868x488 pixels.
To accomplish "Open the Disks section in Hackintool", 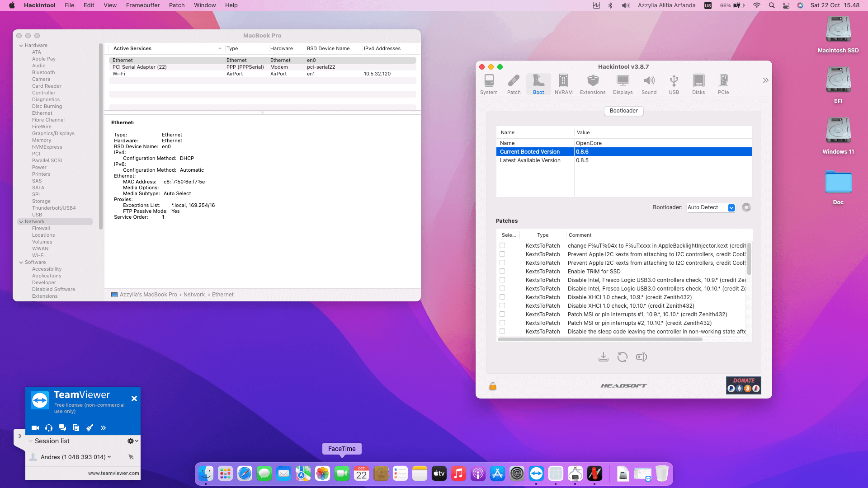I will pos(698,84).
